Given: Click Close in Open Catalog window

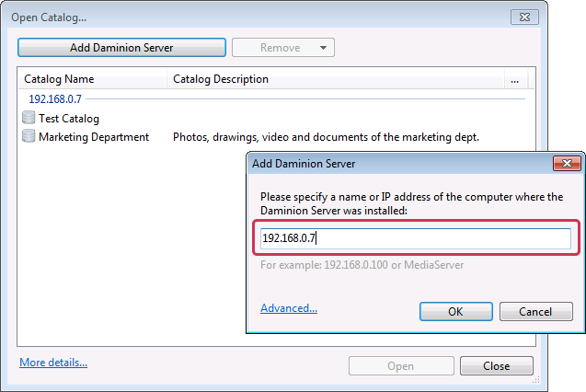Looking at the screenshot, I should pos(497,366).
